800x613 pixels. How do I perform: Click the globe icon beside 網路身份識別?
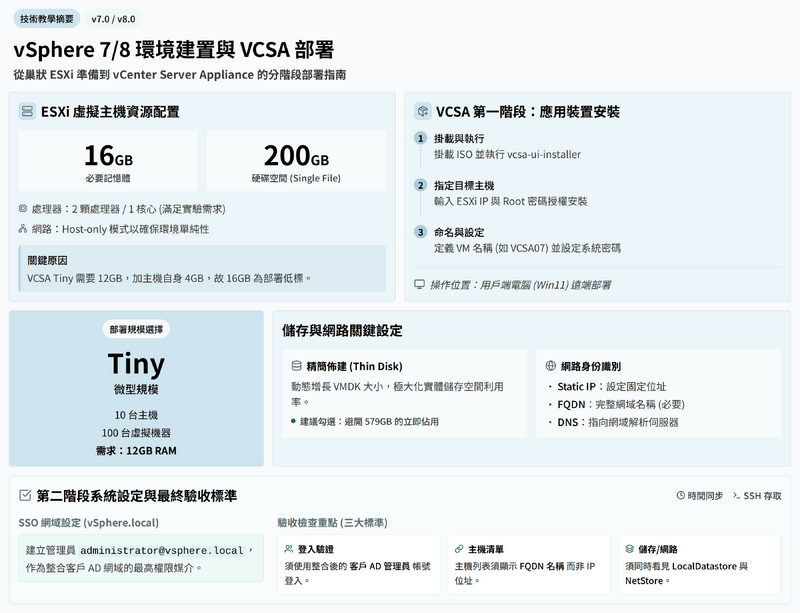[550, 366]
